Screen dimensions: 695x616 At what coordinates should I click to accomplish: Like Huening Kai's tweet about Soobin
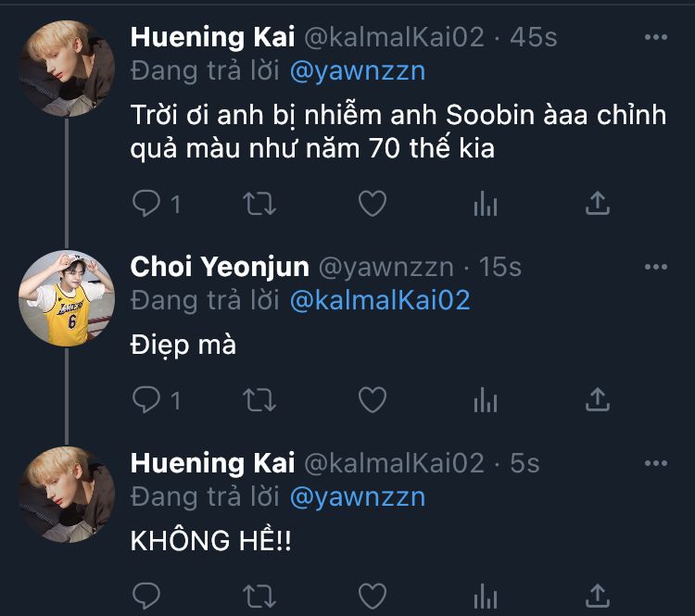372,204
